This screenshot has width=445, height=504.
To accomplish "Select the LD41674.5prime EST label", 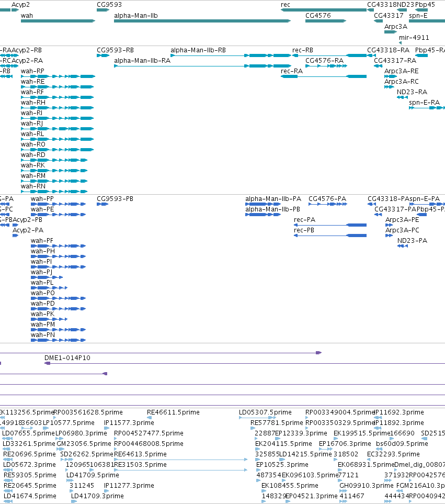I will tap(30, 496).
